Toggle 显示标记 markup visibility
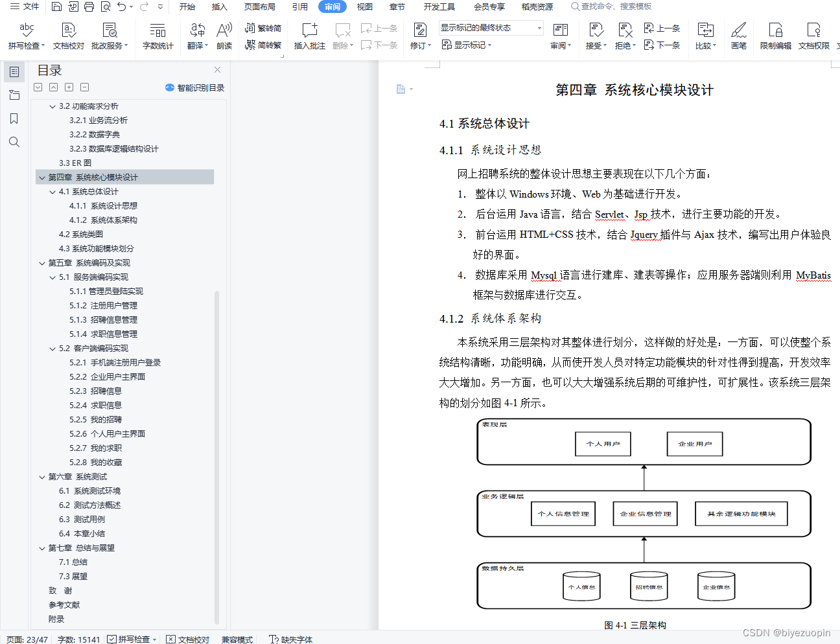The width and height of the screenshot is (840, 644). pos(463,45)
